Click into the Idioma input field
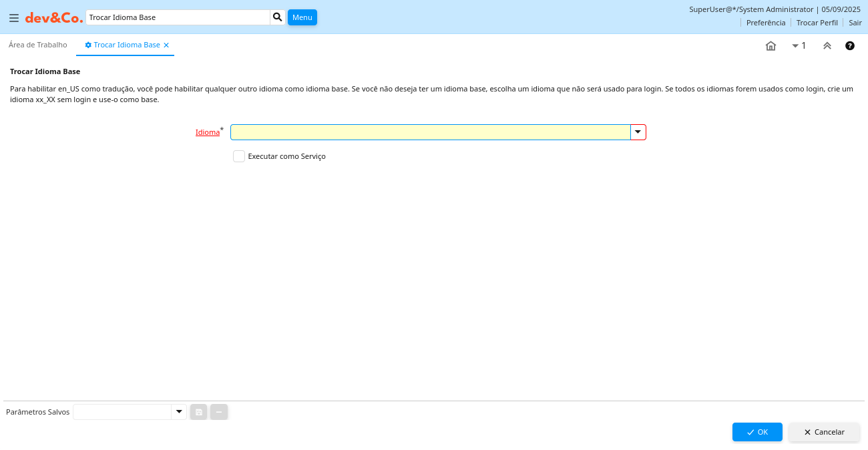 click(430, 132)
